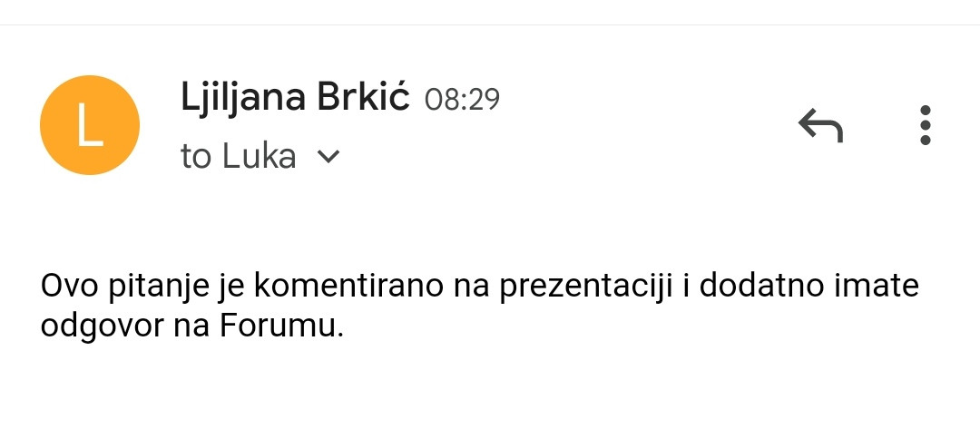Open sender name Ljiljana Brkić
The image size is (980, 448).
pyautogui.click(x=295, y=99)
